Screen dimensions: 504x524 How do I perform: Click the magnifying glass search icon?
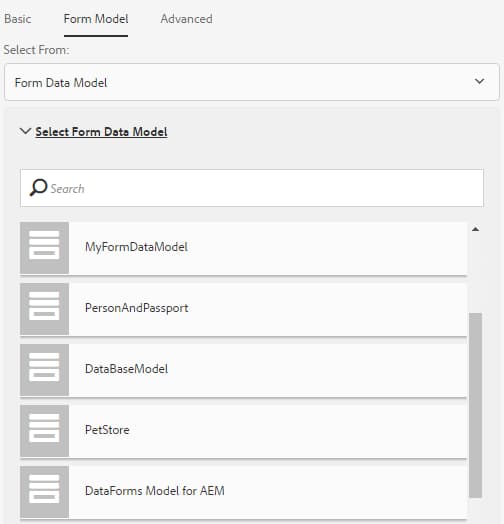coord(38,187)
